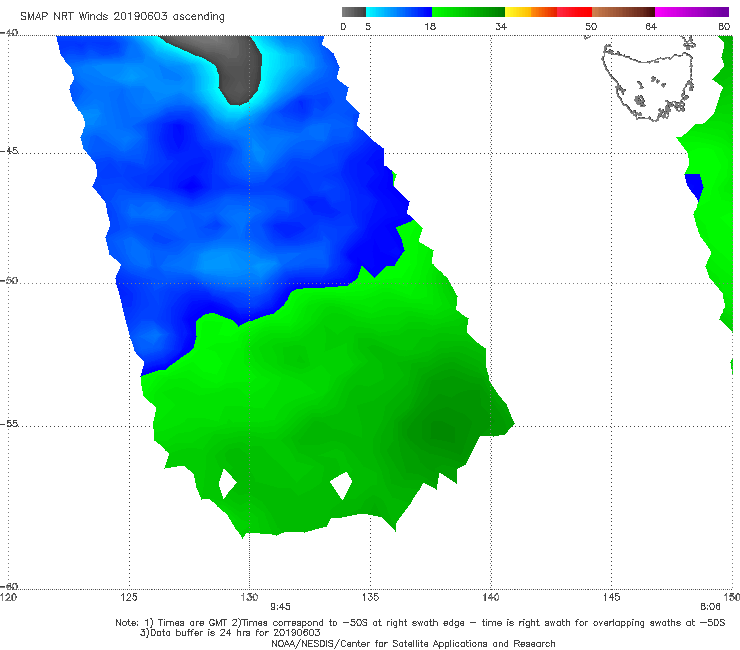Click the NOAA/NESDIS credit line
Image resolution: width=740 pixels, height=650 pixels.
point(413,643)
